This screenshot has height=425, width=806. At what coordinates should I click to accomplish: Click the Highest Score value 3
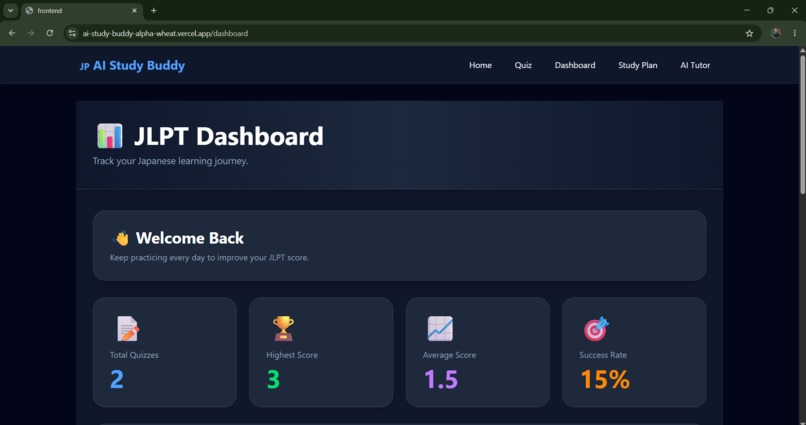(273, 379)
